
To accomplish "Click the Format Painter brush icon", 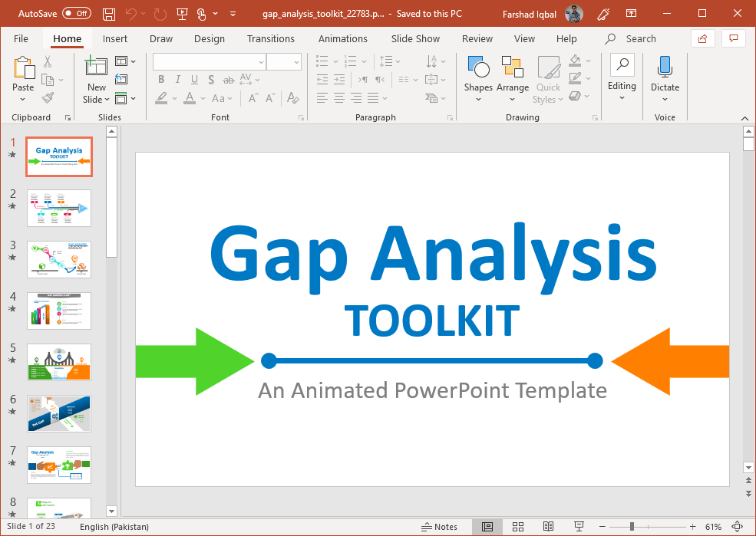I will tap(48, 97).
